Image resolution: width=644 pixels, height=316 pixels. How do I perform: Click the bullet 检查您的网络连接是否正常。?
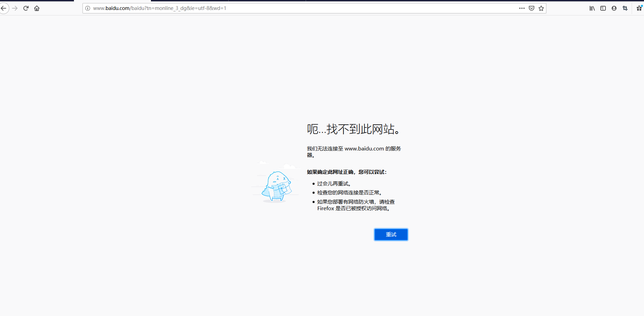[x=350, y=193]
